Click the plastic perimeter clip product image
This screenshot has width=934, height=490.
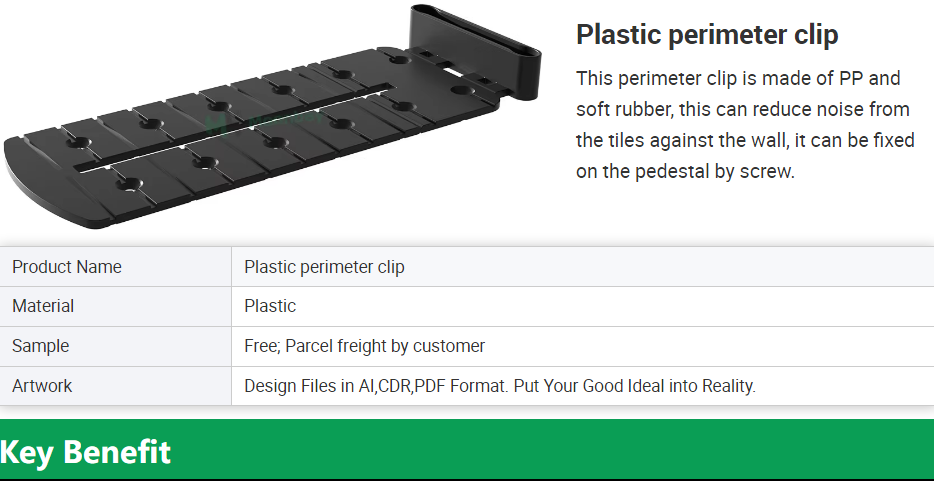tap(273, 117)
